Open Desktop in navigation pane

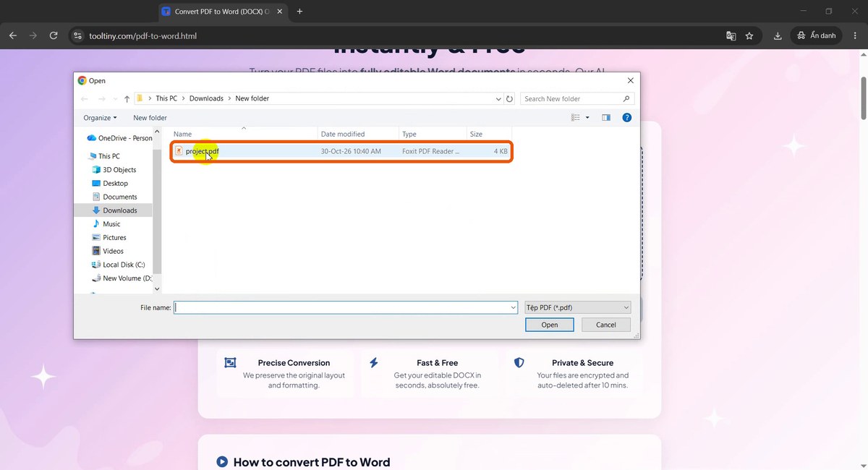pos(110,183)
